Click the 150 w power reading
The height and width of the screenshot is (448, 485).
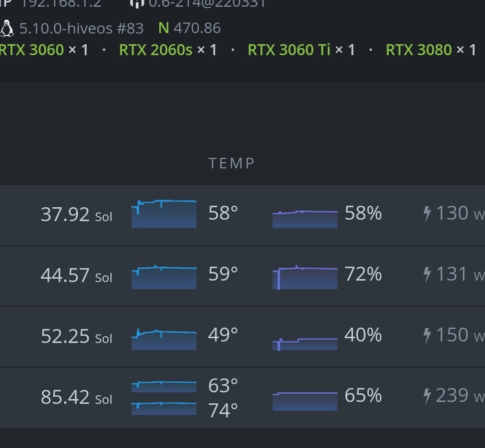[x=461, y=335]
